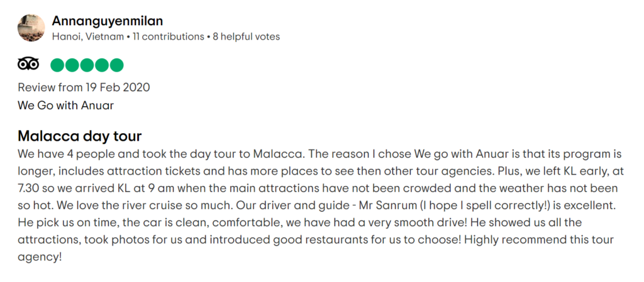The width and height of the screenshot is (644, 282).
Task: Open the reviewer's profile avatar
Action: click(31, 28)
